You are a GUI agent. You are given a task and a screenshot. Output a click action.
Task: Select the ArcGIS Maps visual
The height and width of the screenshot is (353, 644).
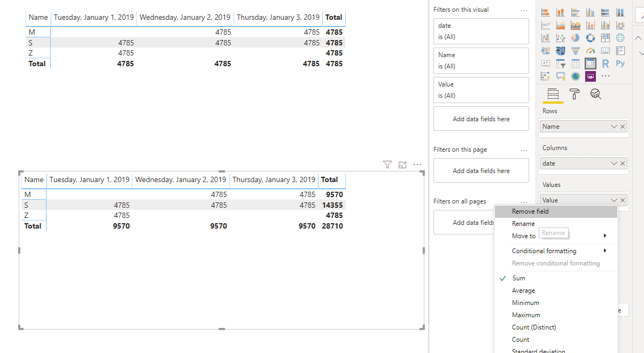(576, 76)
